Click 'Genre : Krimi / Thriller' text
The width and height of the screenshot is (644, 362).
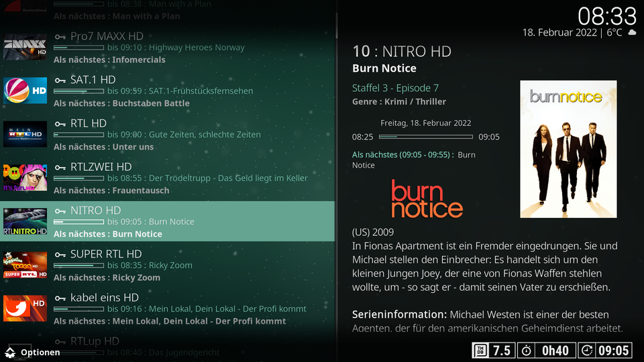[x=398, y=101]
